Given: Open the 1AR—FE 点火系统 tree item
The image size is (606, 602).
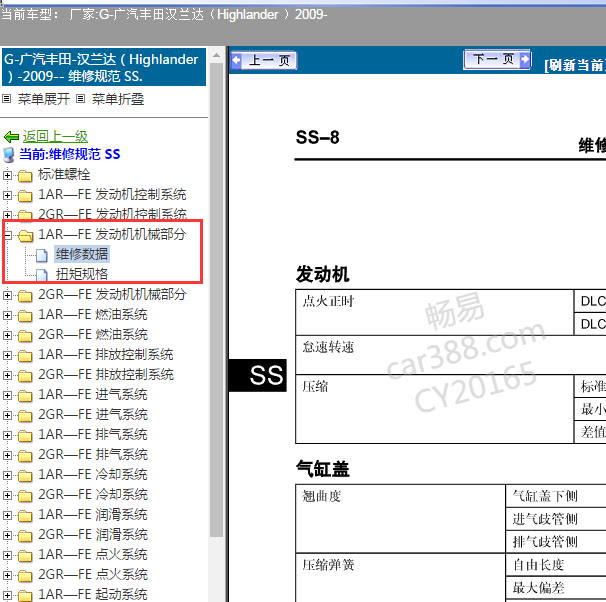Looking at the screenshot, I should [x=93, y=555].
